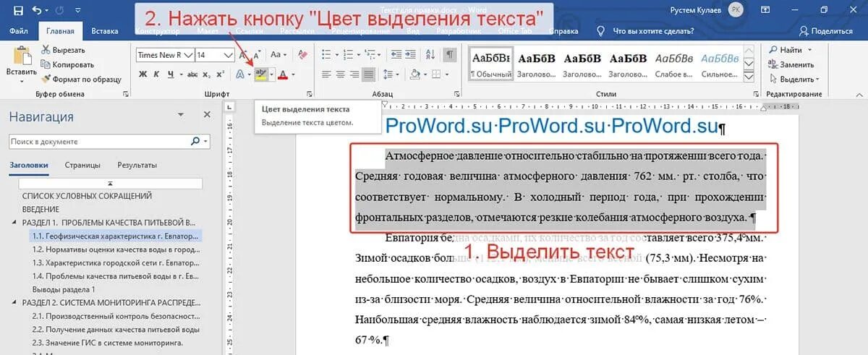Align text left in paragraph group

325,74
